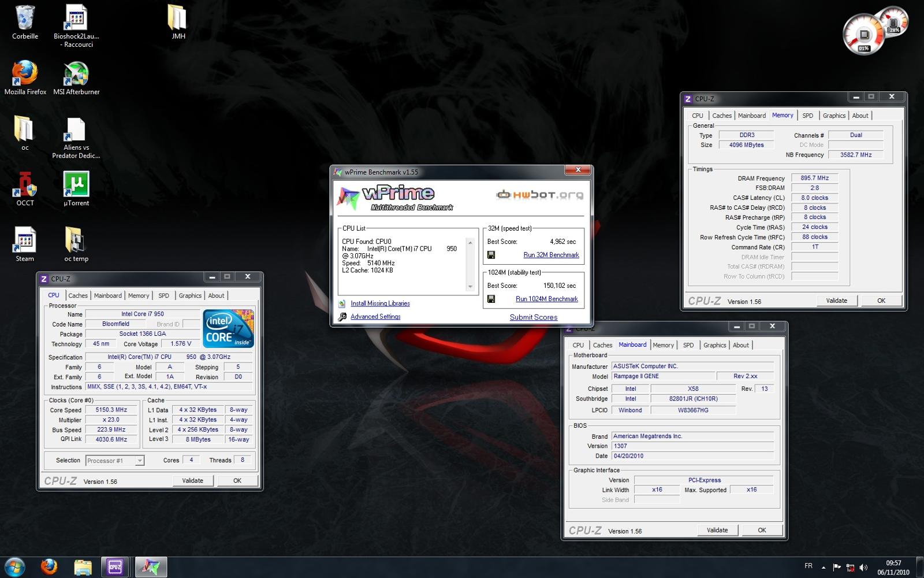
Task: Click Submit Scores link
Action: (534, 317)
